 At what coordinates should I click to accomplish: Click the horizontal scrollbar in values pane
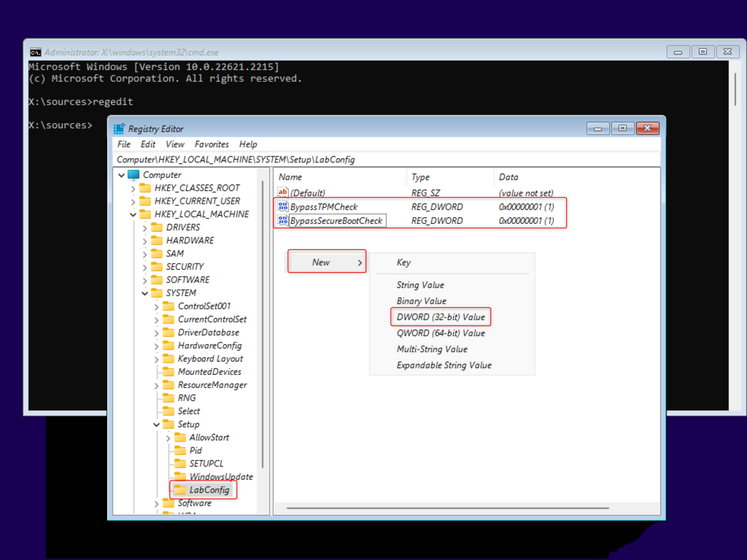pyautogui.click(x=447, y=508)
